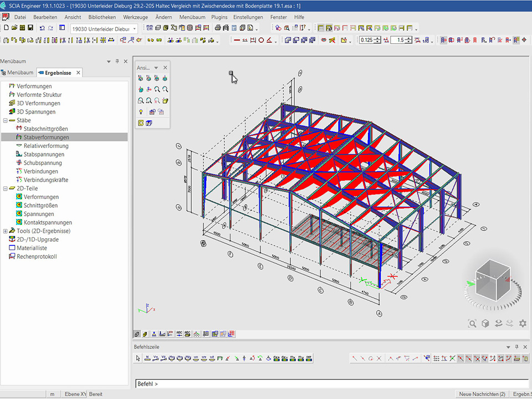Pin the Menübaum panel
Image resolution: width=532 pixels, height=399 pixels.
(x=117, y=62)
